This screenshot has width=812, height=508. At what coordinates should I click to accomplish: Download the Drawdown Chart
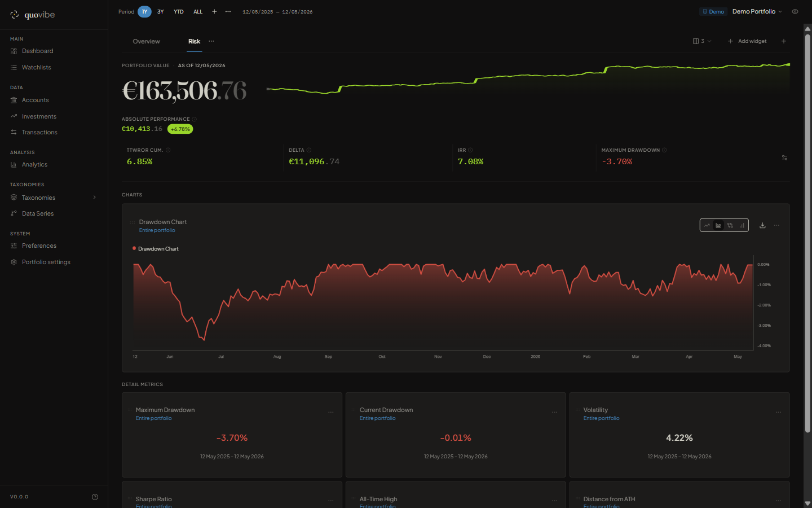tap(762, 225)
